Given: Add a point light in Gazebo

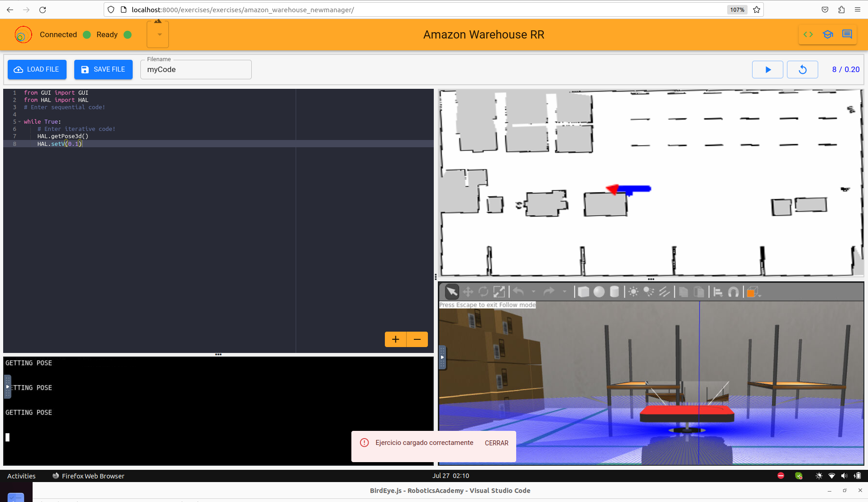Looking at the screenshot, I should click(x=633, y=292).
